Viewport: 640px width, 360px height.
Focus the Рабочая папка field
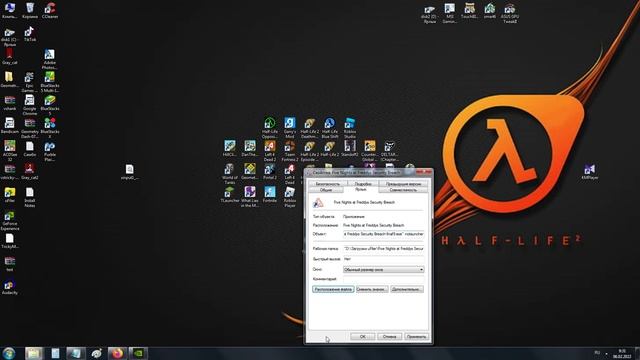384,248
